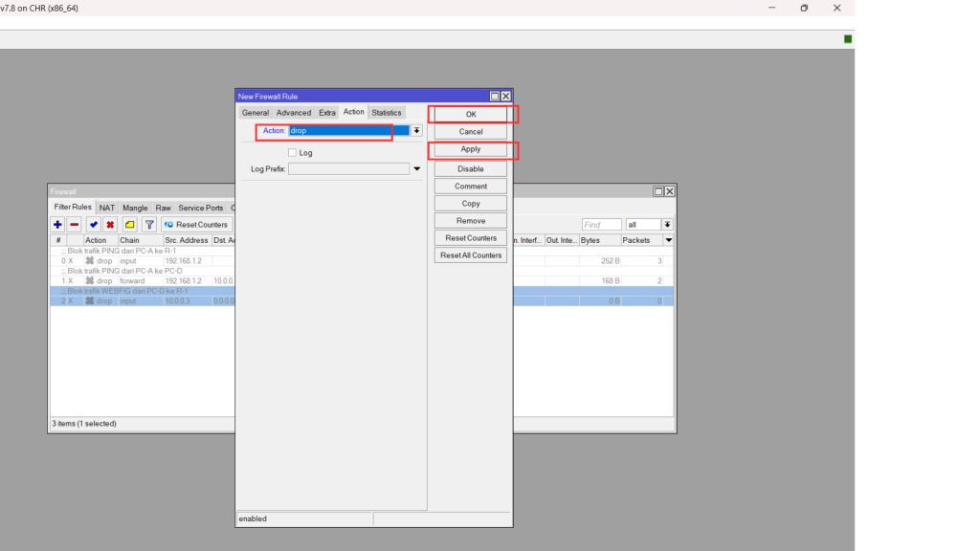
Task: Open the NAT tab in Firewall
Action: click(x=107, y=208)
